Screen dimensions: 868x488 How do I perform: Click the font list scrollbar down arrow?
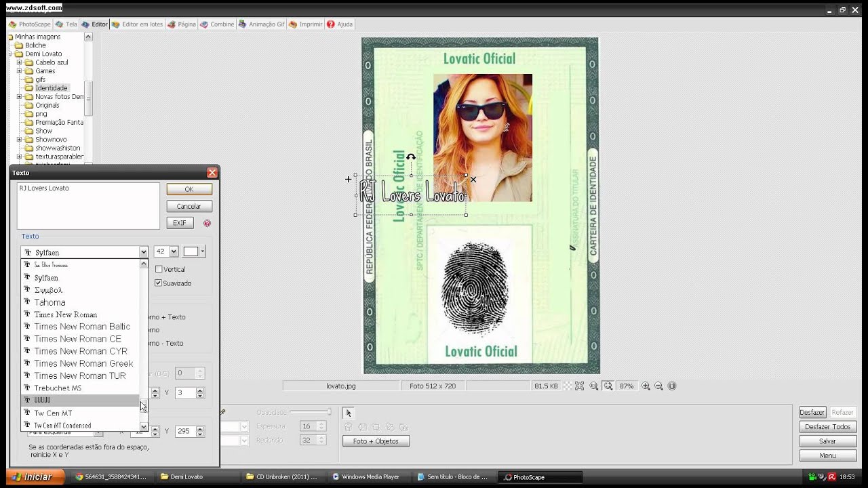pos(144,427)
